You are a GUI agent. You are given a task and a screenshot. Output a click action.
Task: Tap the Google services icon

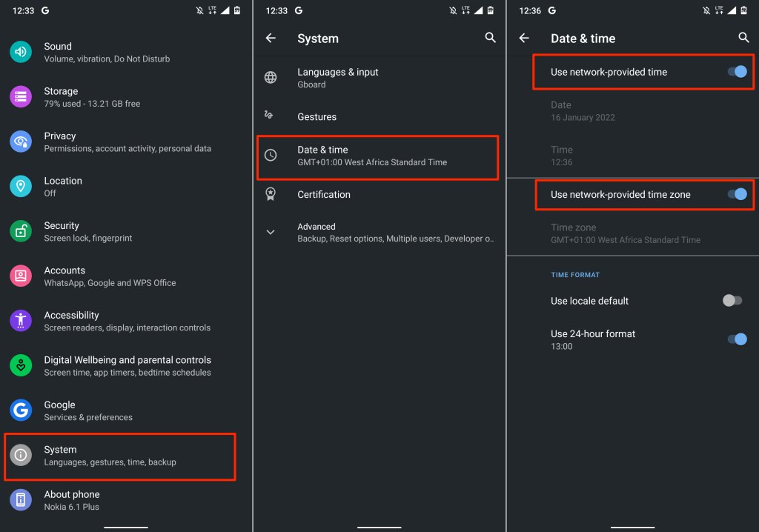point(21,410)
